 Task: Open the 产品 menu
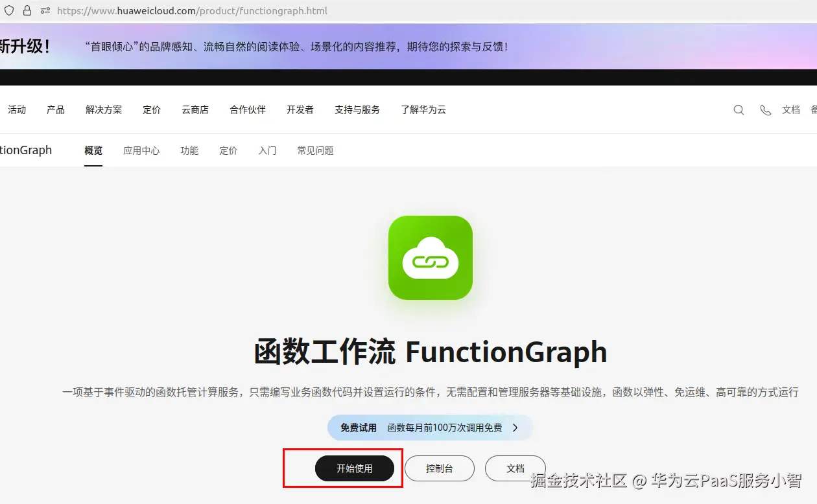tap(56, 109)
